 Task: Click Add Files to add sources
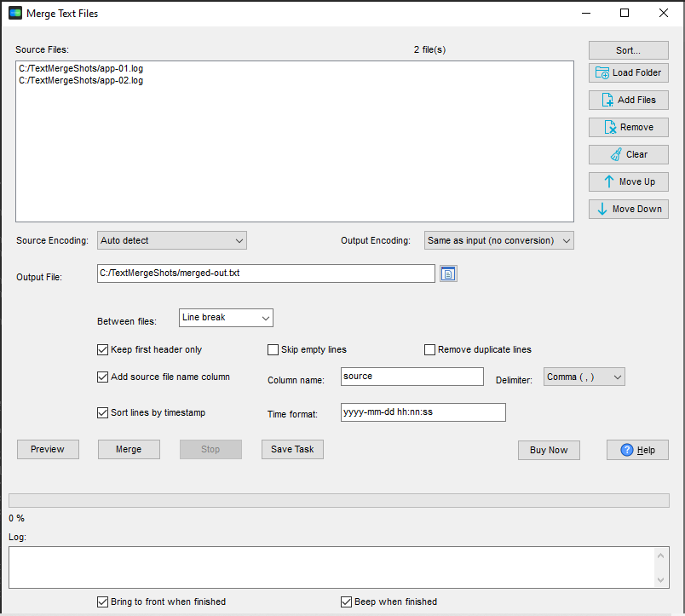click(628, 100)
